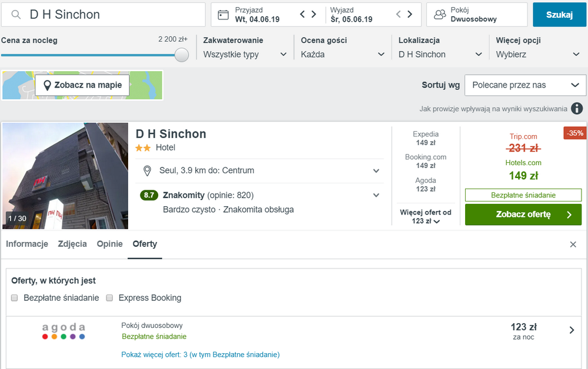Open Ocena gości rating dropdown
The height and width of the screenshot is (369, 588).
343,54
